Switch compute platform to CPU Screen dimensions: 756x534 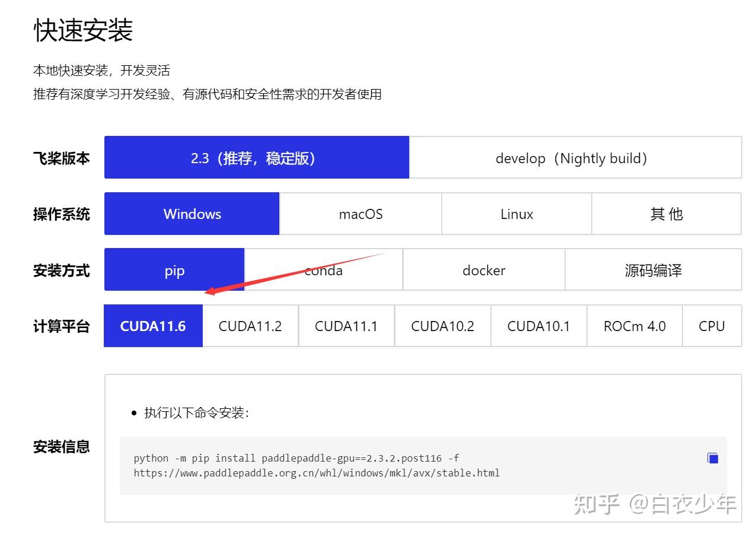click(x=712, y=326)
